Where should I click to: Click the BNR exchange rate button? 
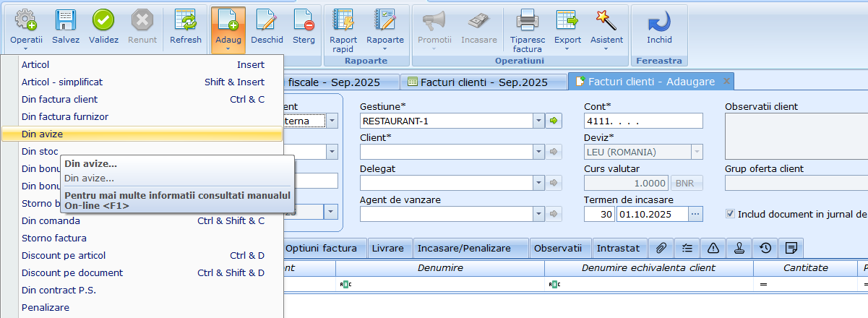click(687, 183)
